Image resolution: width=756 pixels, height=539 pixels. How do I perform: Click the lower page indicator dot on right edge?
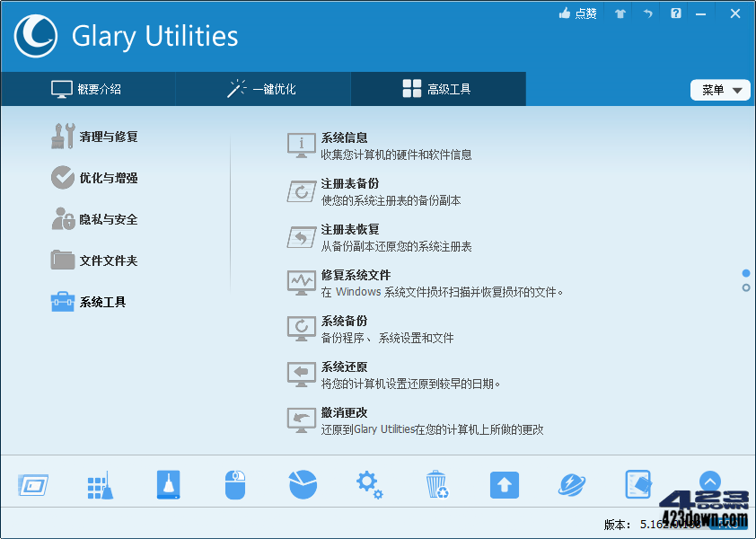point(745,287)
